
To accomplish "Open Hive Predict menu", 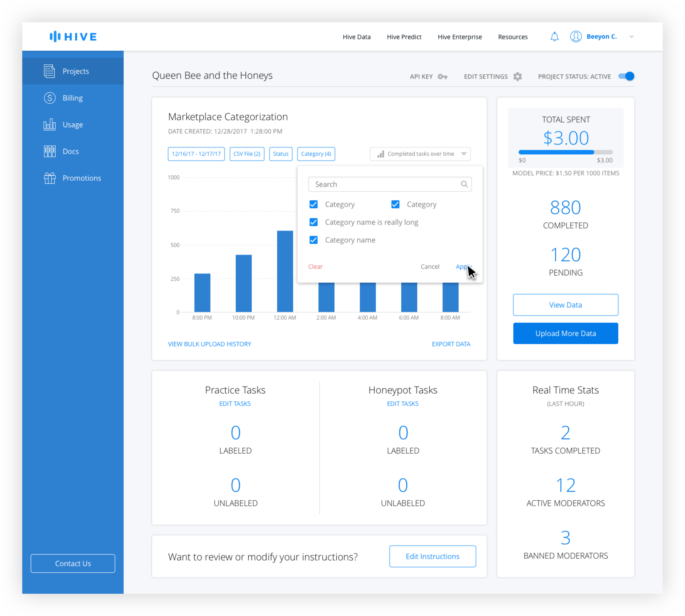I will click(x=404, y=36).
